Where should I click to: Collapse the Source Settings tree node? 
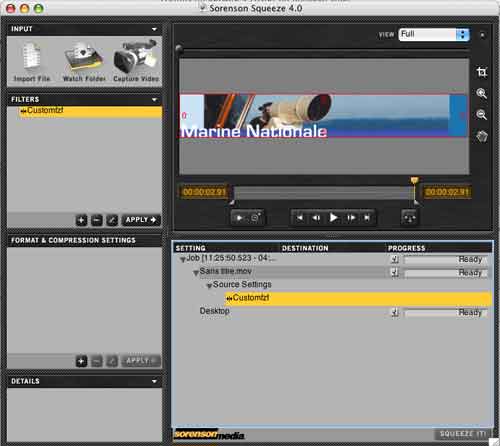(x=209, y=286)
